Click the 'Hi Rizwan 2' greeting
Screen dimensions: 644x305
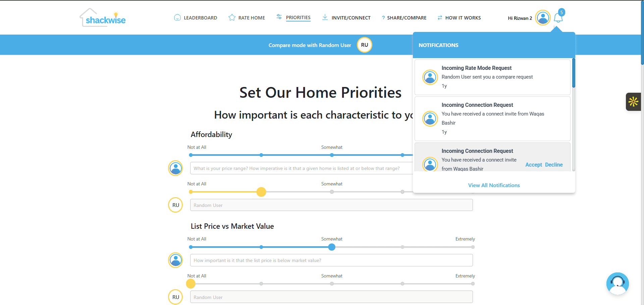520,18
